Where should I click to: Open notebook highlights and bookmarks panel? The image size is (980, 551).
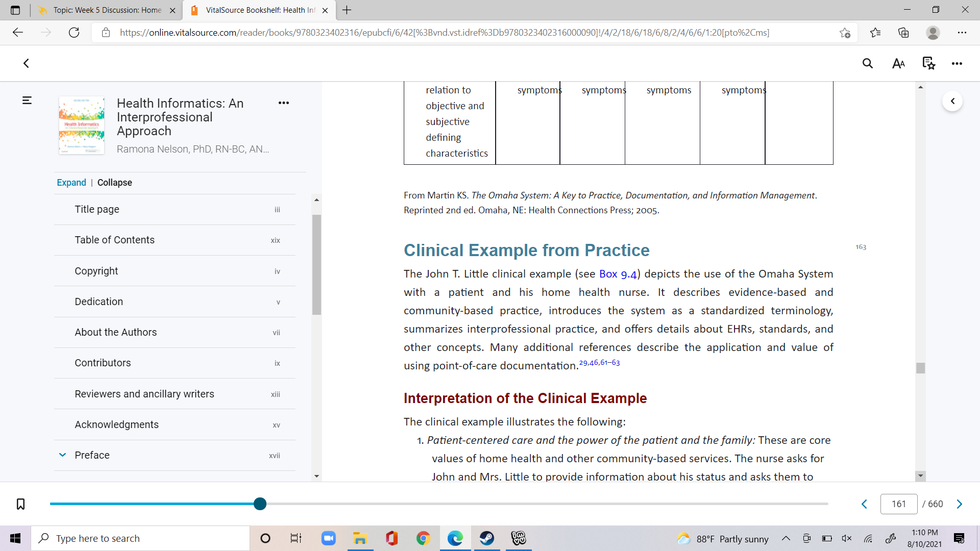coord(928,63)
